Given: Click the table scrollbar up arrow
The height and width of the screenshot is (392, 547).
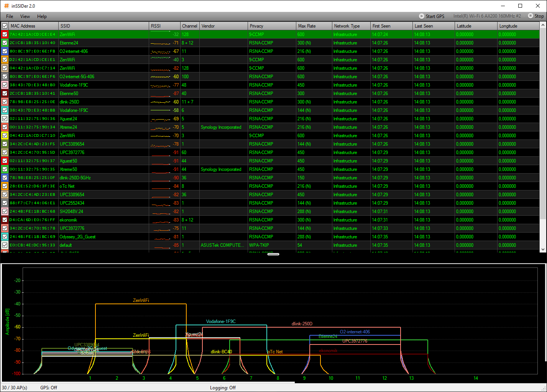Looking at the screenshot, I should 543,25.
